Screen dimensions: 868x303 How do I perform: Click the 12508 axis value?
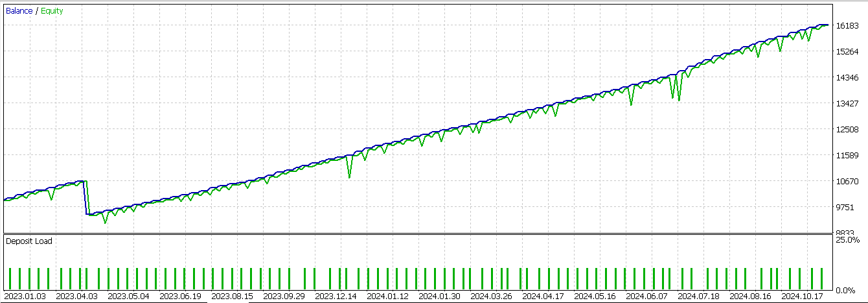(x=846, y=130)
